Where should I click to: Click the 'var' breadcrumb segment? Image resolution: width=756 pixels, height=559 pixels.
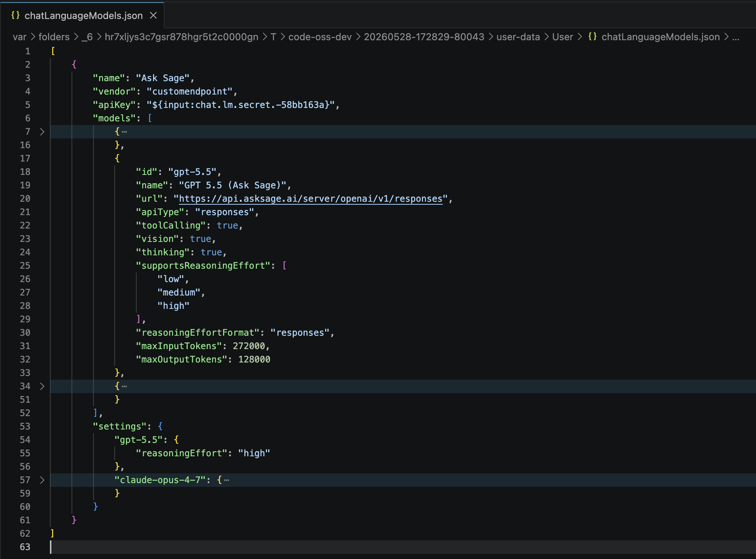pyautogui.click(x=19, y=37)
